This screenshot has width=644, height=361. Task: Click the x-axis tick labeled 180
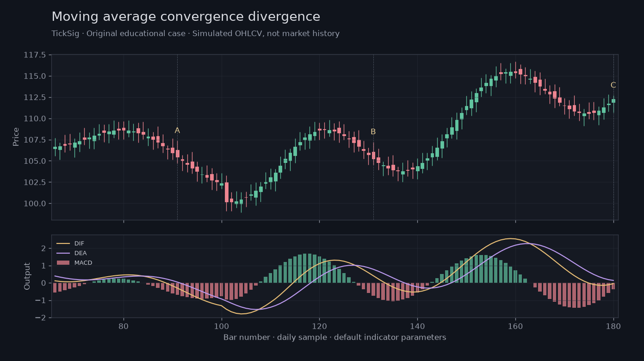point(613,325)
